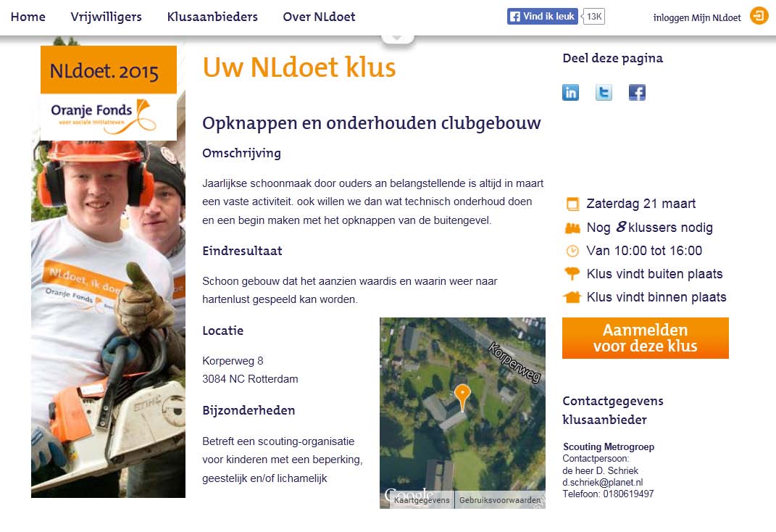776x532 pixels.
Task: Share page on Twitter icon
Action: (x=604, y=93)
